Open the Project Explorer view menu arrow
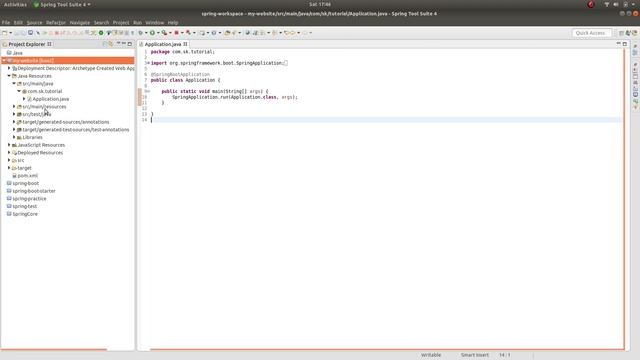 click(x=118, y=44)
